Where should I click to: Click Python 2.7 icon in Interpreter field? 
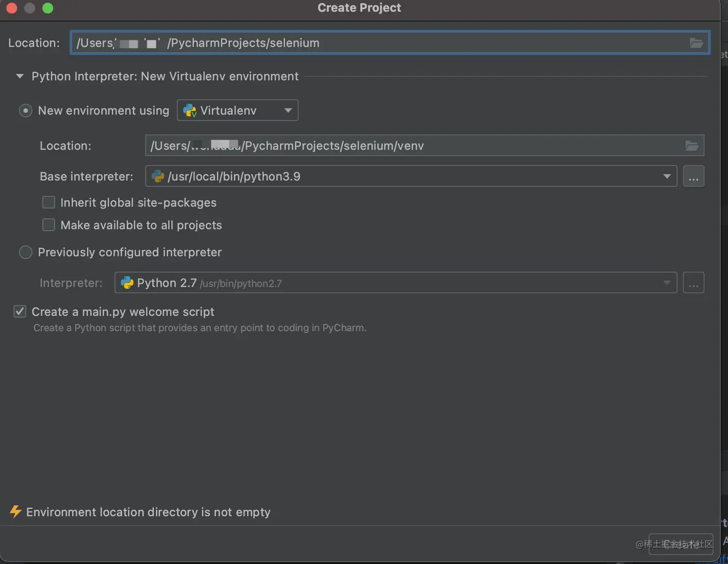coord(127,283)
